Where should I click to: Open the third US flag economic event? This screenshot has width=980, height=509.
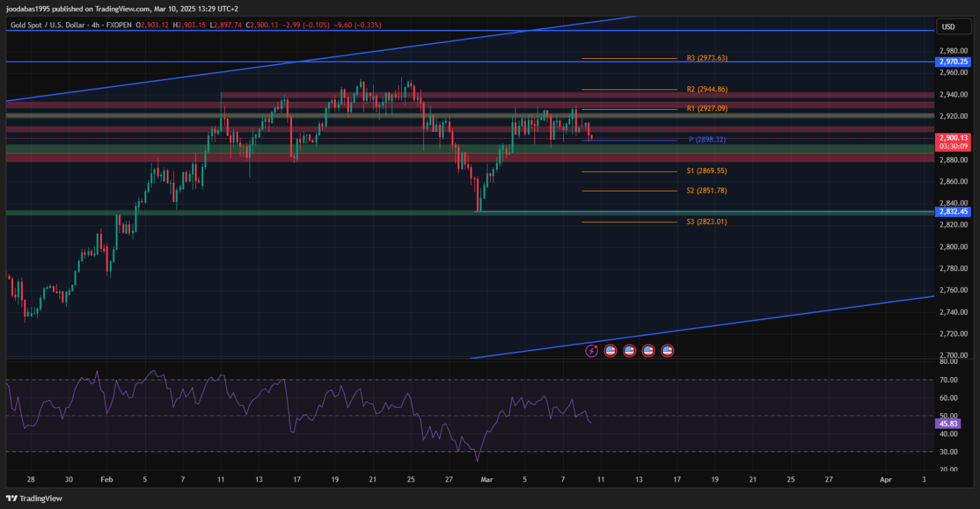click(648, 351)
